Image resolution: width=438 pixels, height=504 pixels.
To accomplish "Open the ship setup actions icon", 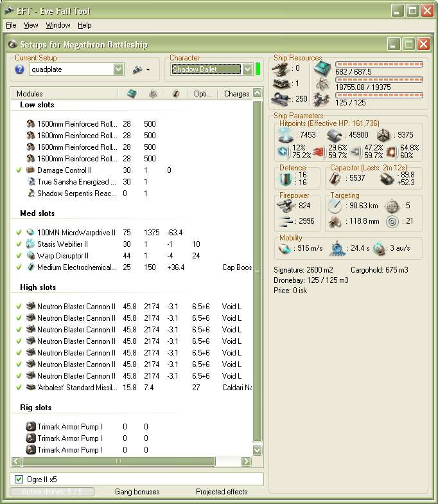I will 137,69.
